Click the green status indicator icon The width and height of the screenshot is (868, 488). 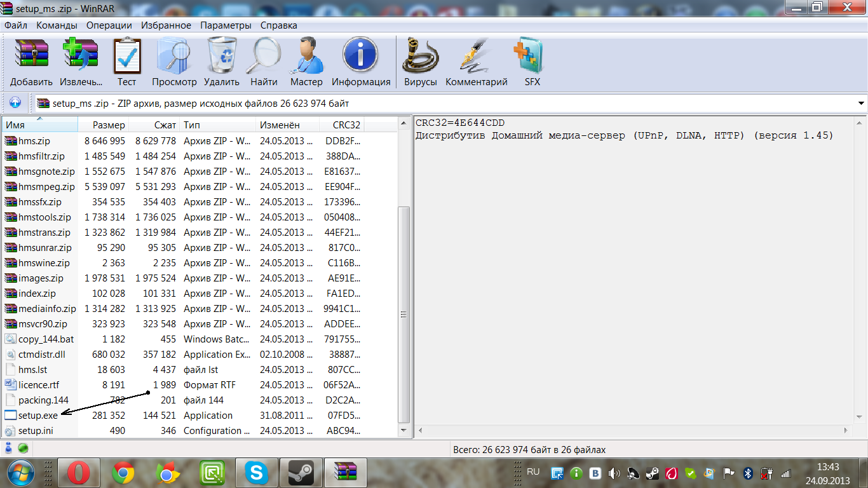tap(23, 449)
